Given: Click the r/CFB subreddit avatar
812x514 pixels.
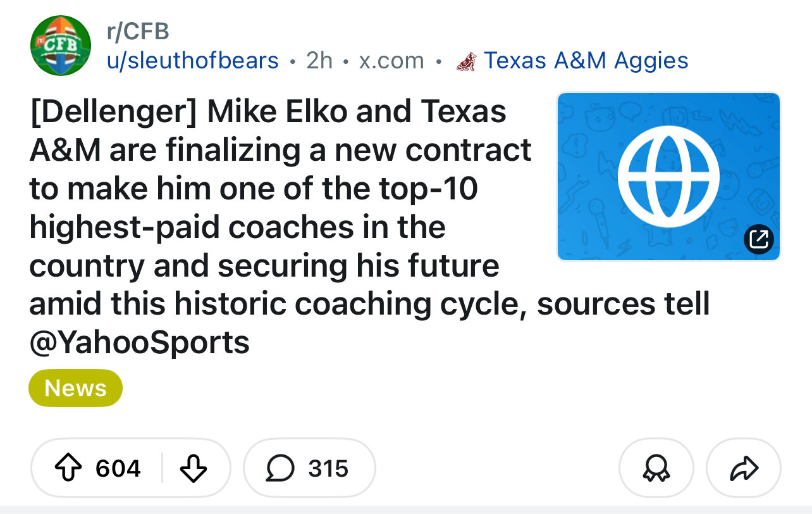Looking at the screenshot, I should (61, 46).
